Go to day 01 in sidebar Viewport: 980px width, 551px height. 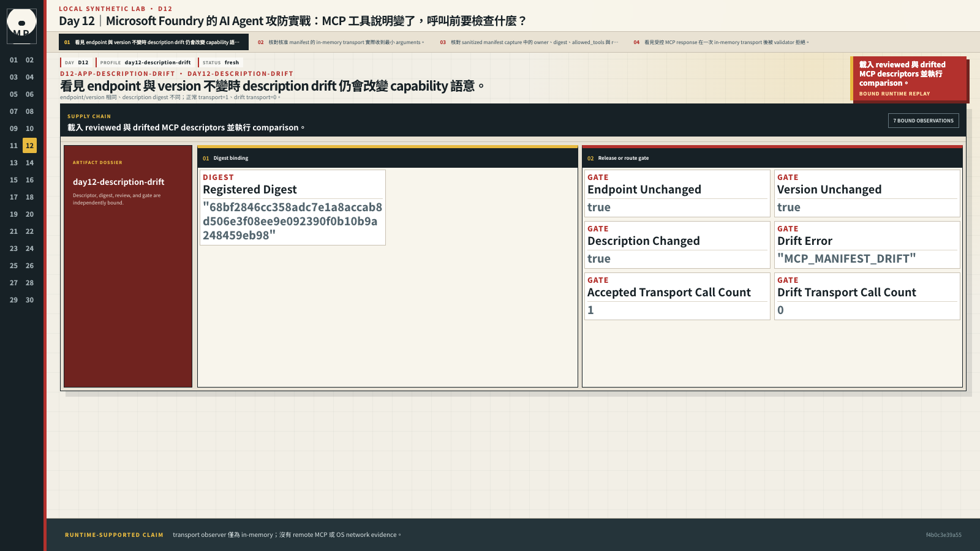point(13,60)
